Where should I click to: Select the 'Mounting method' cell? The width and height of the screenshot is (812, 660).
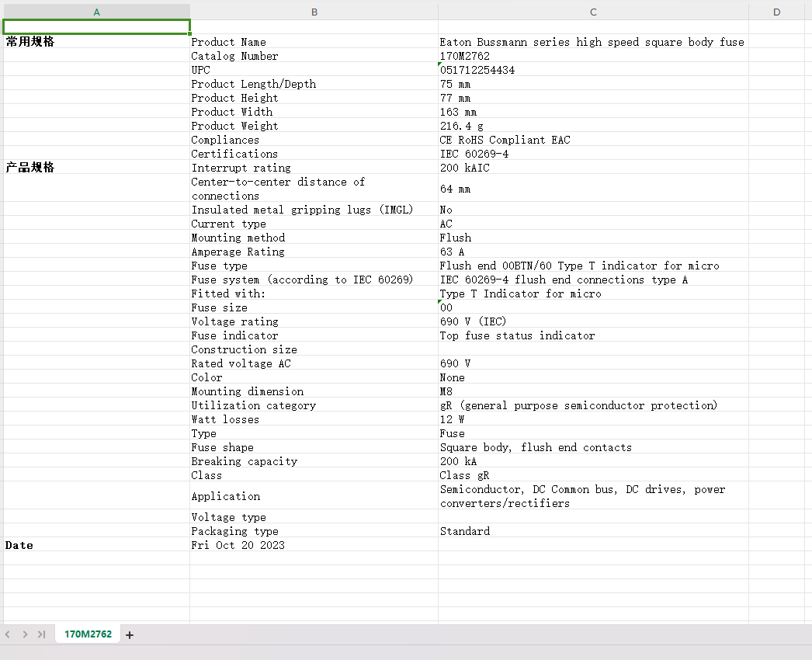pyautogui.click(x=314, y=238)
